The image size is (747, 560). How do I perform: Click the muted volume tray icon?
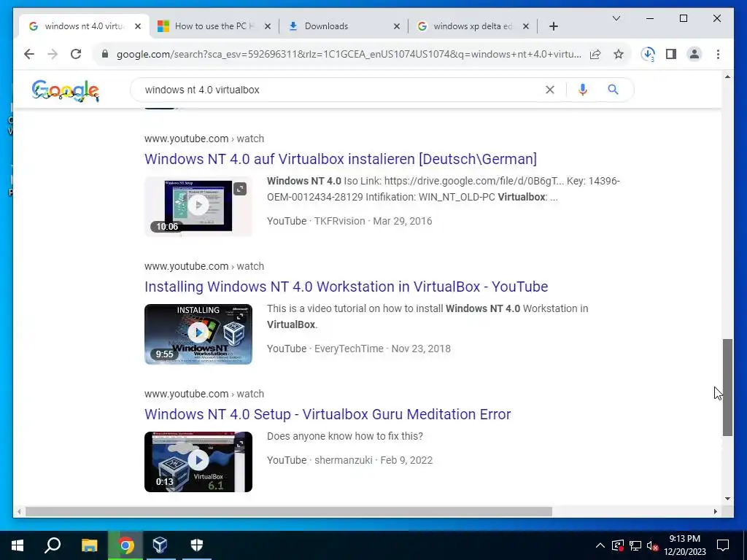(653, 545)
